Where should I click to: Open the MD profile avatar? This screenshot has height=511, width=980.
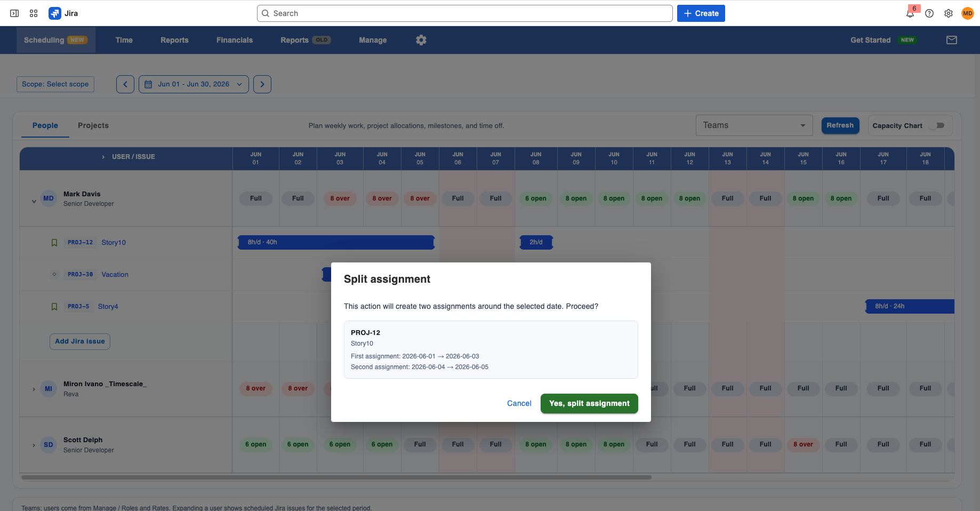point(968,13)
